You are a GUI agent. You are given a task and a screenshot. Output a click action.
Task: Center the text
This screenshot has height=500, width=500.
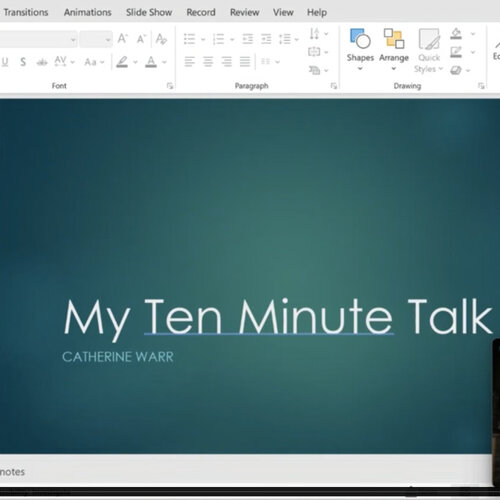point(208,62)
